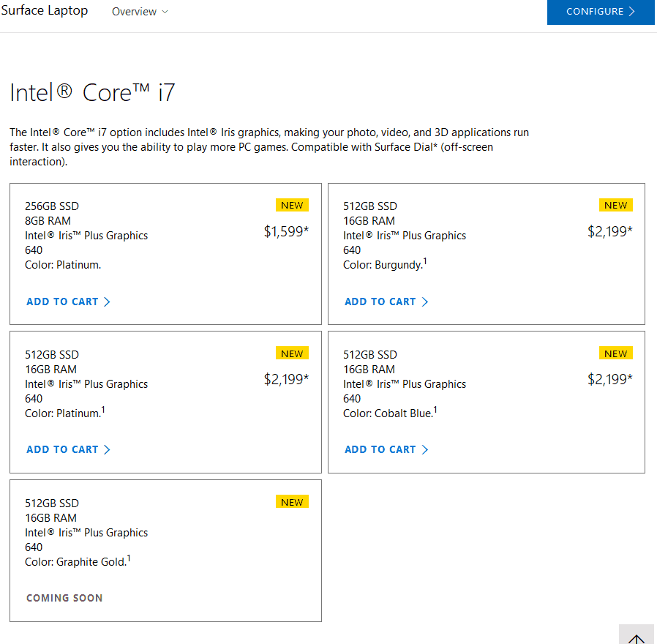Expand the Overview dropdown menu
This screenshot has width=657, height=644.
(x=139, y=12)
